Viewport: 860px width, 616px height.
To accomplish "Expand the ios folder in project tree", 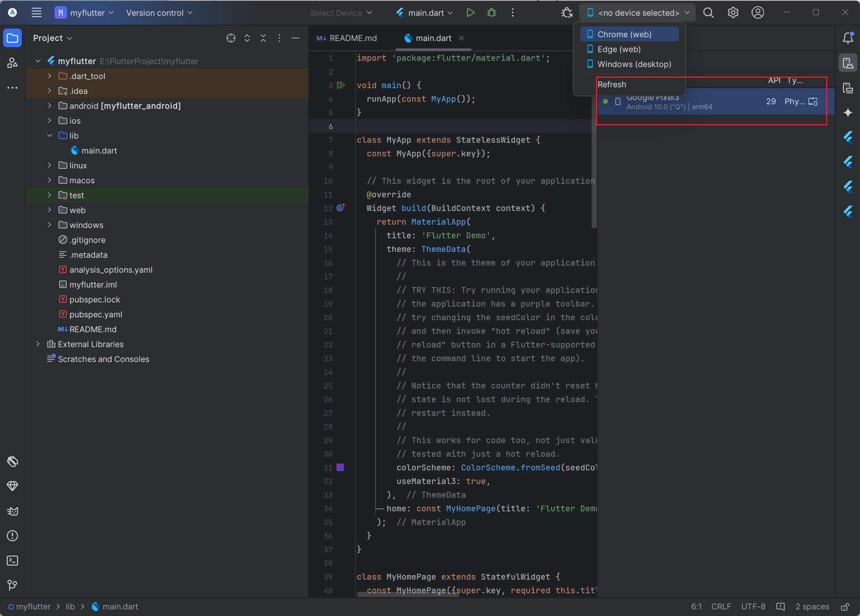I will [50, 121].
